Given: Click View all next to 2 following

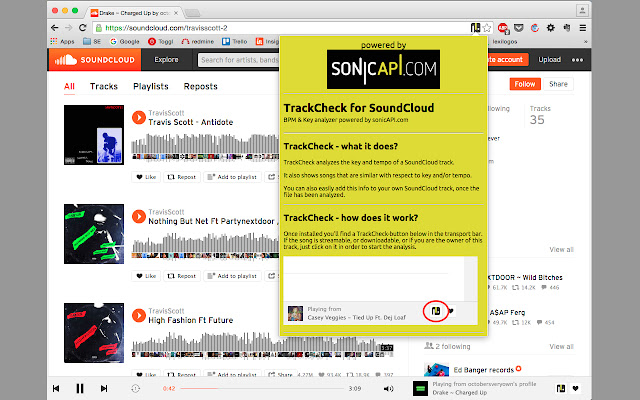Looking at the screenshot, I should [561, 346].
